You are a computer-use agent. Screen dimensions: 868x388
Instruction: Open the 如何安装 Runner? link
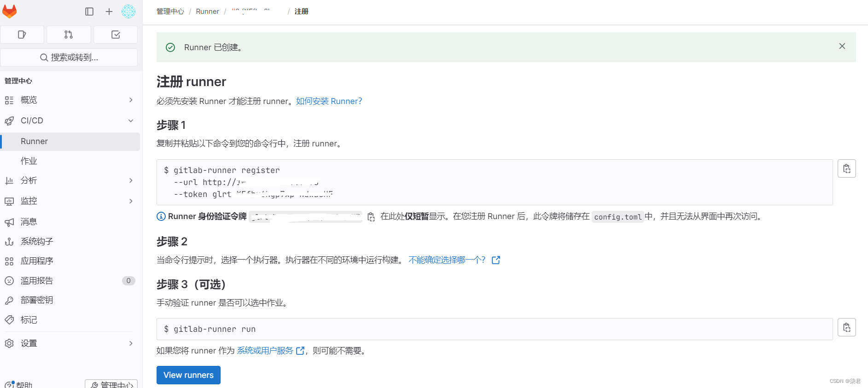pos(329,101)
